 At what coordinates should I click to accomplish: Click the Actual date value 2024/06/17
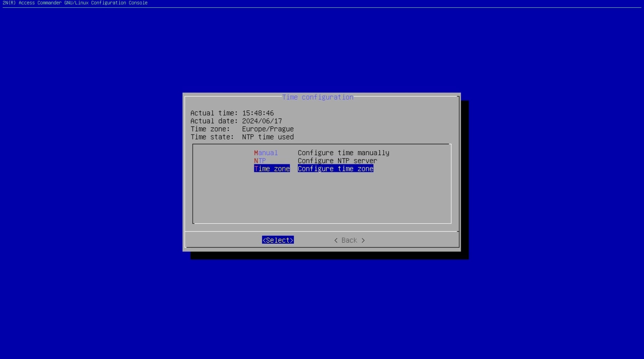(x=262, y=121)
